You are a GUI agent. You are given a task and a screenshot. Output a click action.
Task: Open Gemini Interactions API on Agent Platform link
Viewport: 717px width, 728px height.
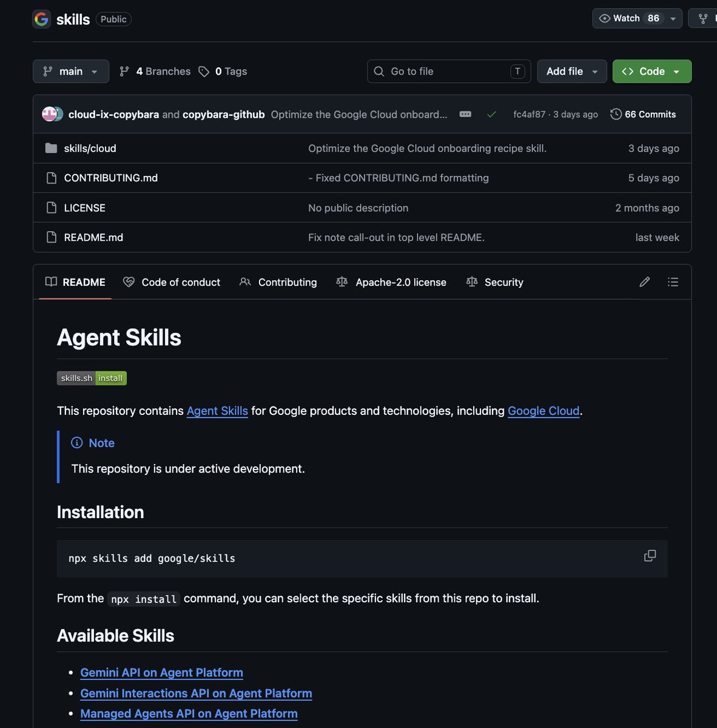coord(196,693)
